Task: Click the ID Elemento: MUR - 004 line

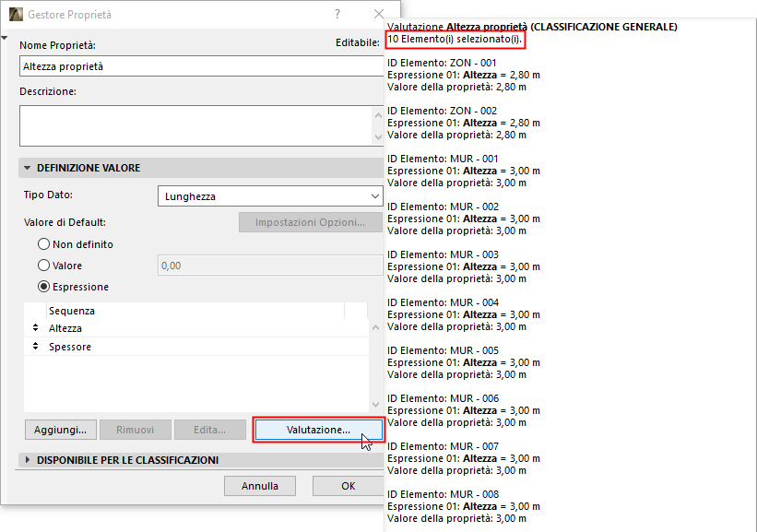Action: 443,302
